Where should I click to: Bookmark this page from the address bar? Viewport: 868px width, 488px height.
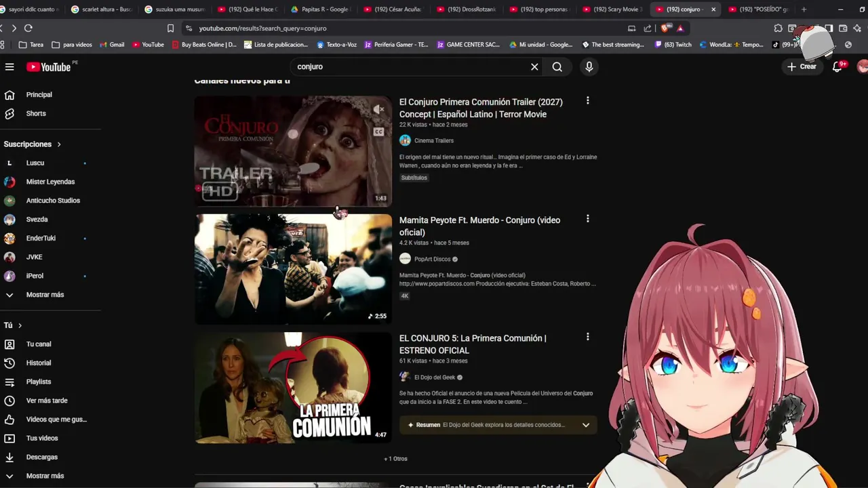170,28
